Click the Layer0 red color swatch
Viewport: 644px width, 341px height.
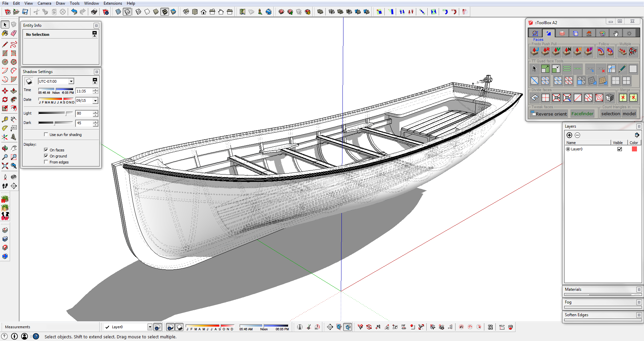[x=634, y=149]
